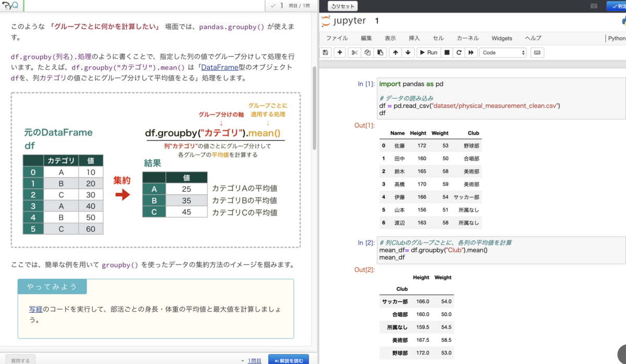The image size is (626, 364).
Task: Open the 写経 link
Action: coord(36,309)
